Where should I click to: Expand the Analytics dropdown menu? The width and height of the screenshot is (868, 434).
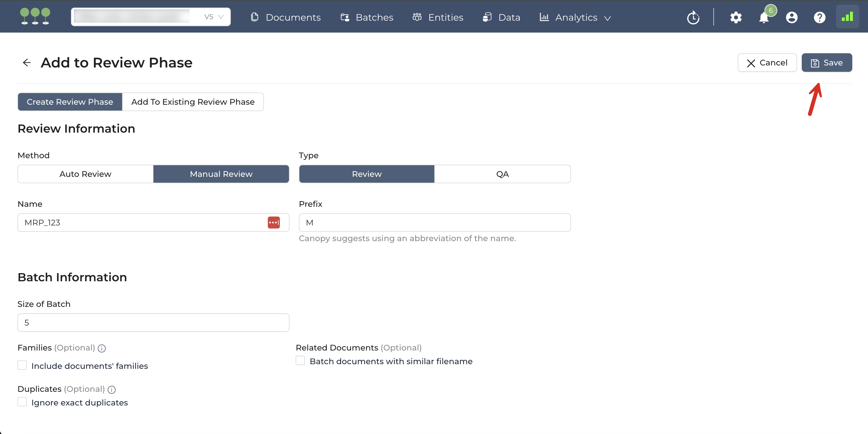(576, 17)
